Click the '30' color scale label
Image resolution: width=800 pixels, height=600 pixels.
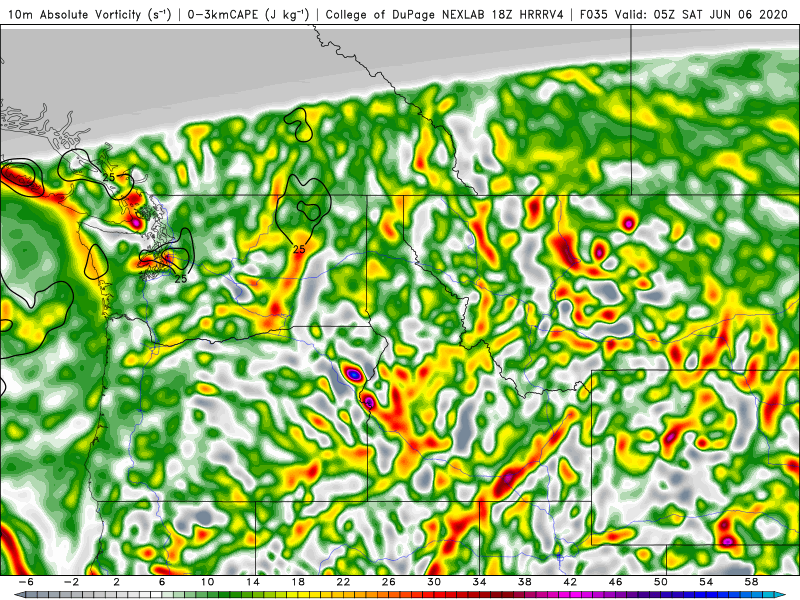[x=434, y=582]
